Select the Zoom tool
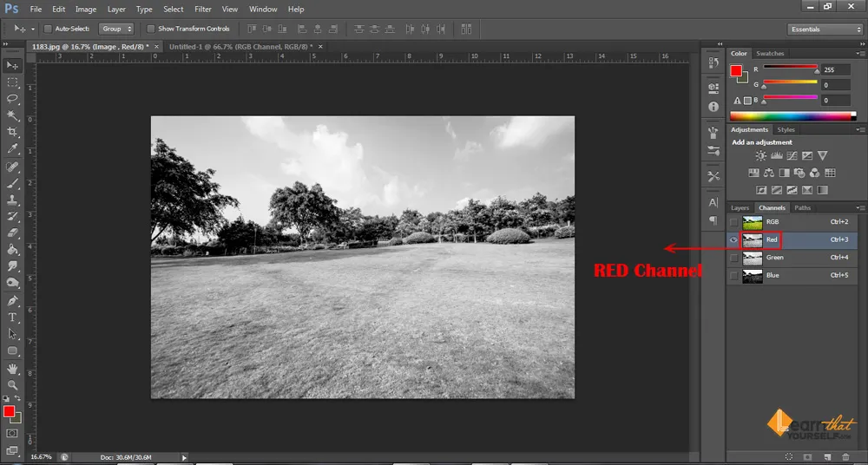The image size is (868, 465). click(13, 384)
